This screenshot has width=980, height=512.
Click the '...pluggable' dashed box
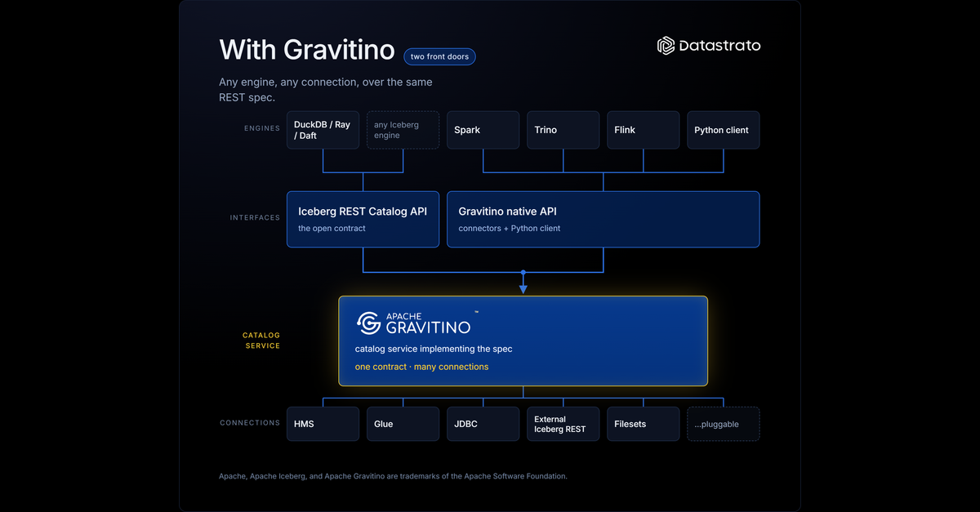point(724,424)
